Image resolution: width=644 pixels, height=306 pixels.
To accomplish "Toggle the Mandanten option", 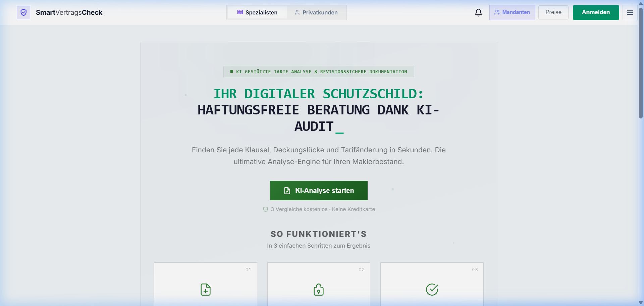I will pyautogui.click(x=512, y=12).
